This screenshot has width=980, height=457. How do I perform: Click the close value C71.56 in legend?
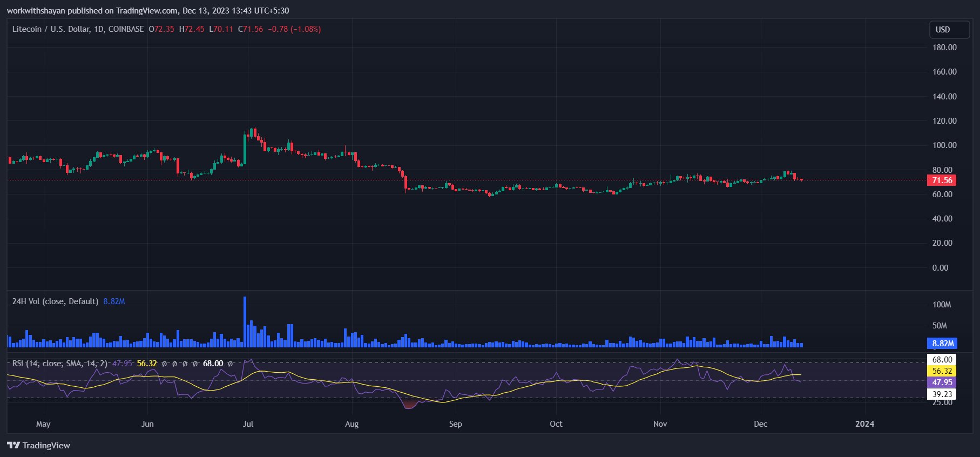(x=251, y=29)
